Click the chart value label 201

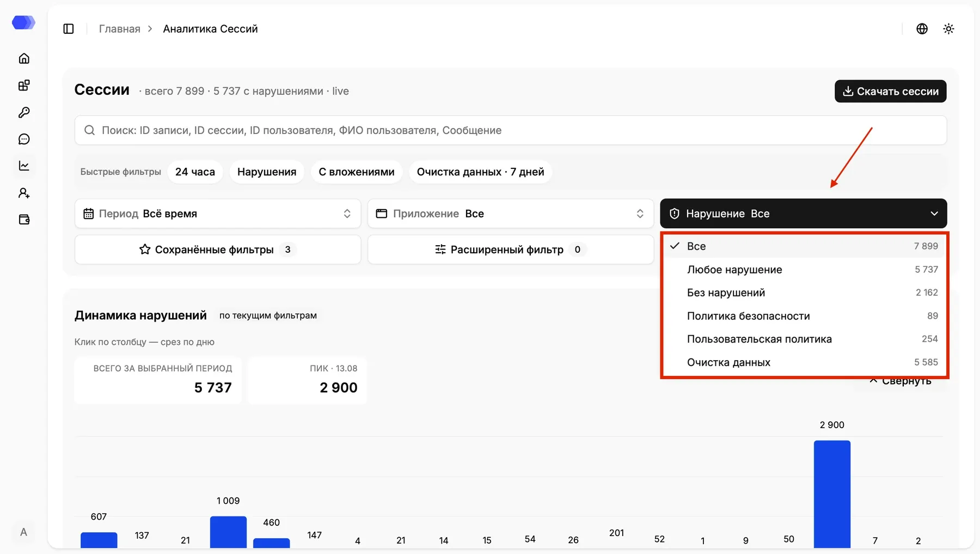pos(616,533)
